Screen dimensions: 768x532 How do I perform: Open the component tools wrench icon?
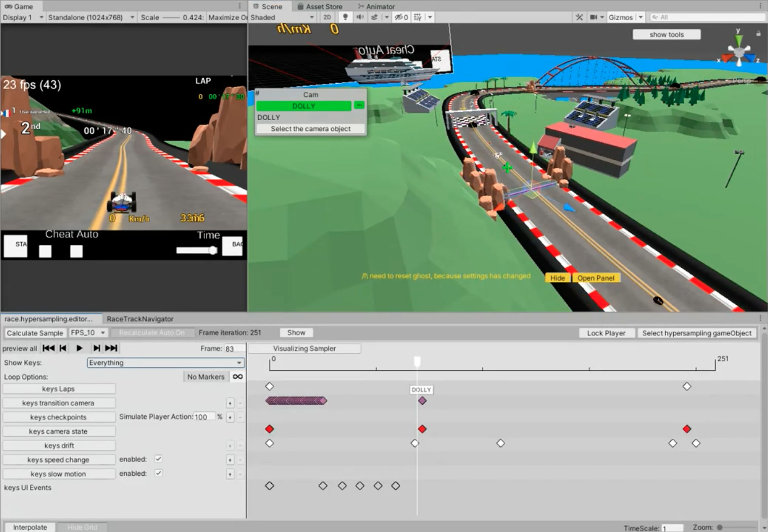point(579,17)
